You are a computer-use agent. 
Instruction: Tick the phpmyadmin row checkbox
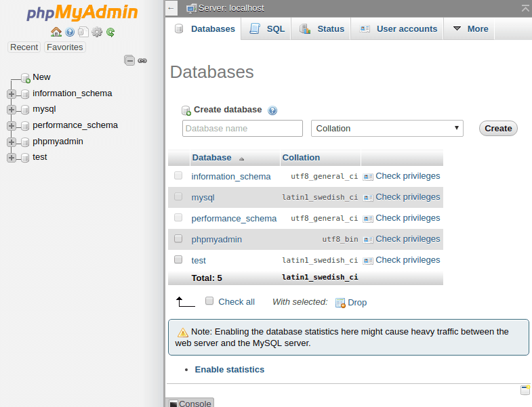point(178,238)
